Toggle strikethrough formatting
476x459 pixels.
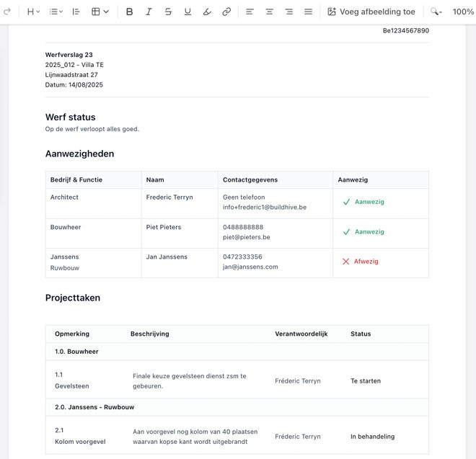pos(168,12)
